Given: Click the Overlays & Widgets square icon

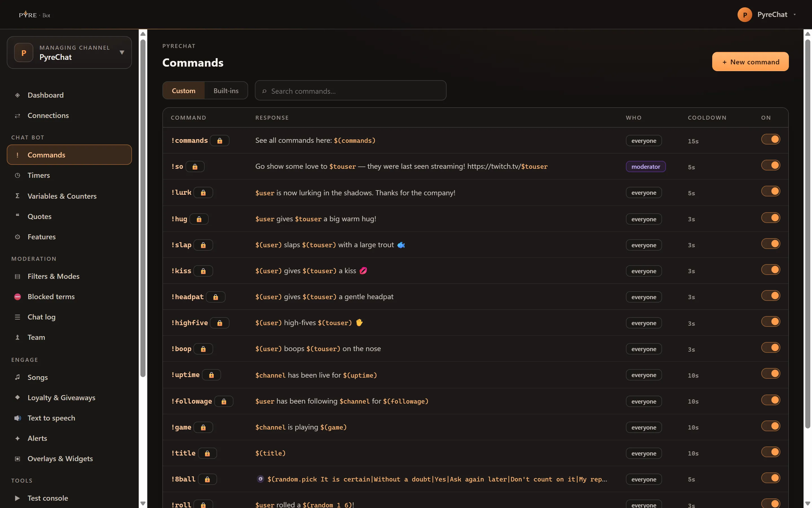Looking at the screenshot, I should point(17,459).
